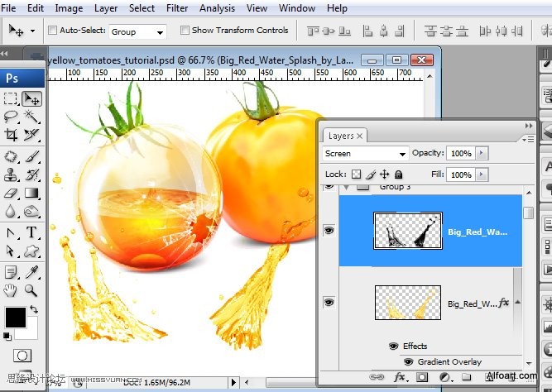The height and width of the screenshot is (392, 552).
Task: Select the Lasso tool
Action: (11, 116)
